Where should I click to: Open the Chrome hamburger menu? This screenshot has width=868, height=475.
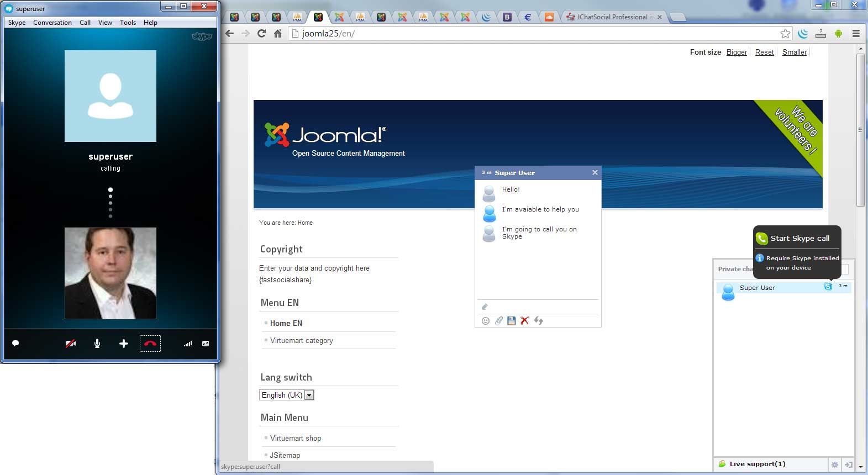pyautogui.click(x=856, y=34)
